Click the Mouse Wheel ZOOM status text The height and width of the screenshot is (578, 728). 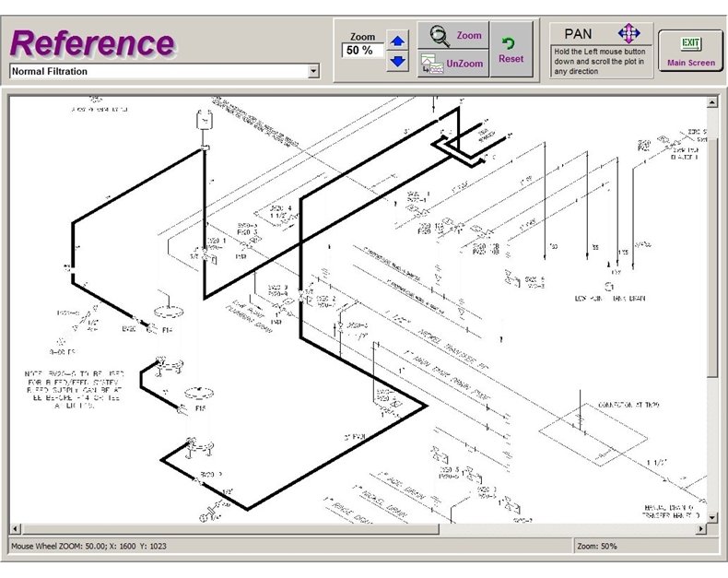pos(90,547)
